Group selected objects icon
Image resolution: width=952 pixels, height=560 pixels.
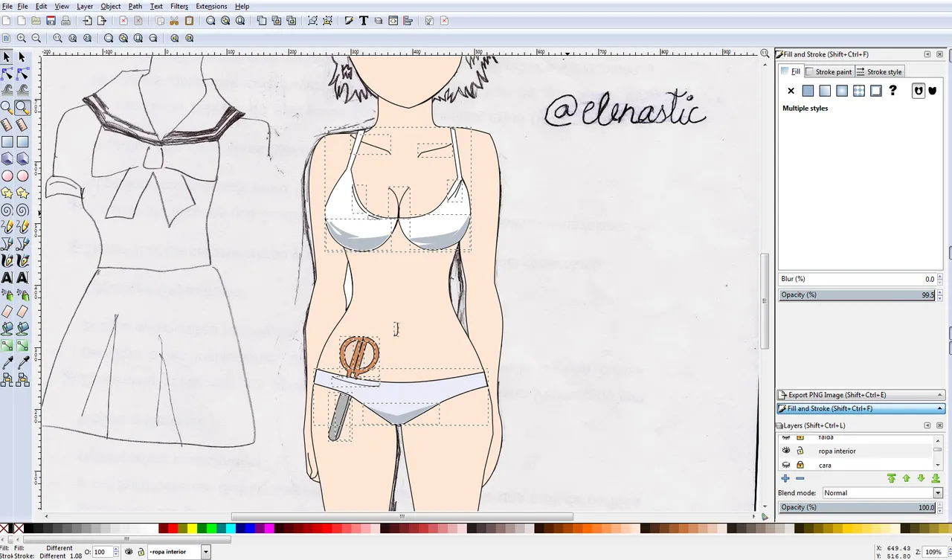312,21
